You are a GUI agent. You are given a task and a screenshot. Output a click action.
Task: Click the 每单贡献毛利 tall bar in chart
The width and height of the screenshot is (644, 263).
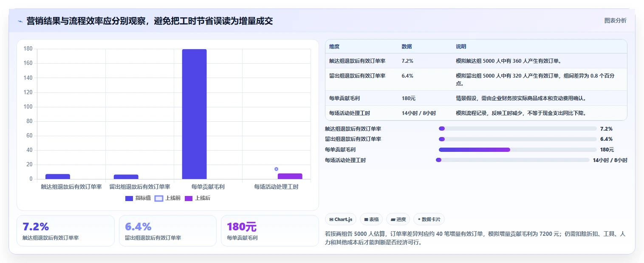[x=194, y=114]
